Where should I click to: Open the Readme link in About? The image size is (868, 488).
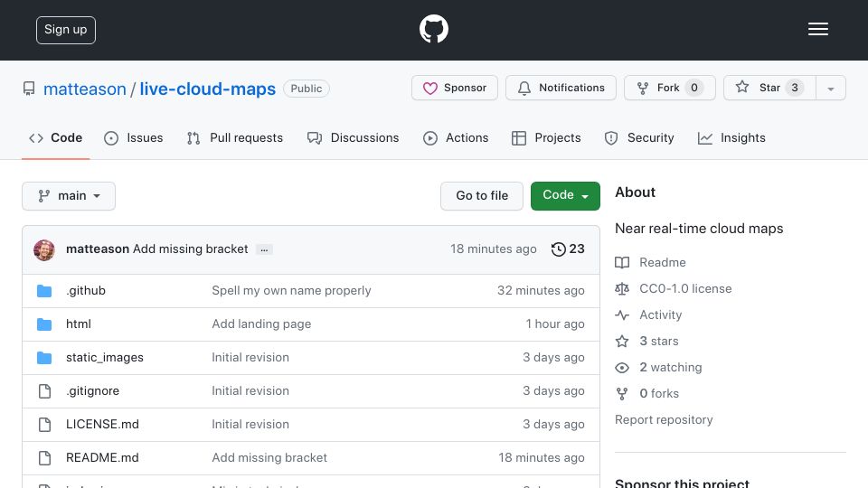coord(662,262)
